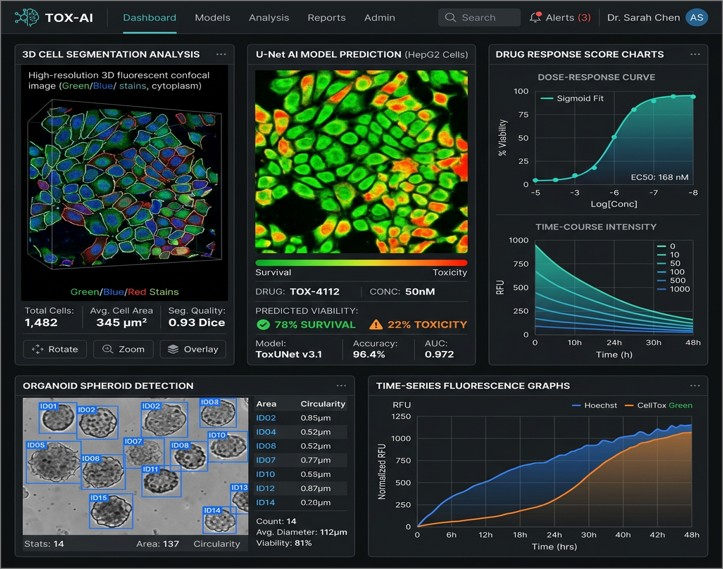Click the Avg. Diameter: 112µm stat
This screenshot has width=723, height=569.
click(302, 532)
